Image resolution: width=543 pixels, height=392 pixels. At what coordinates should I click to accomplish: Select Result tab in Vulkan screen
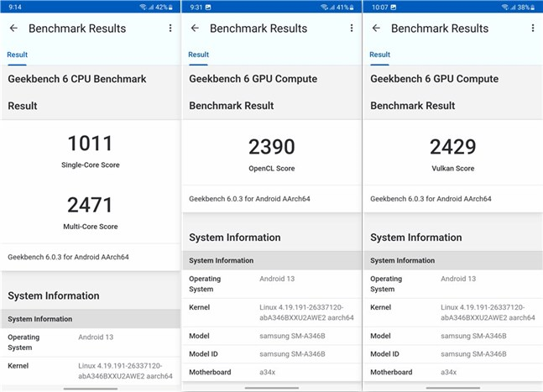[x=380, y=55]
